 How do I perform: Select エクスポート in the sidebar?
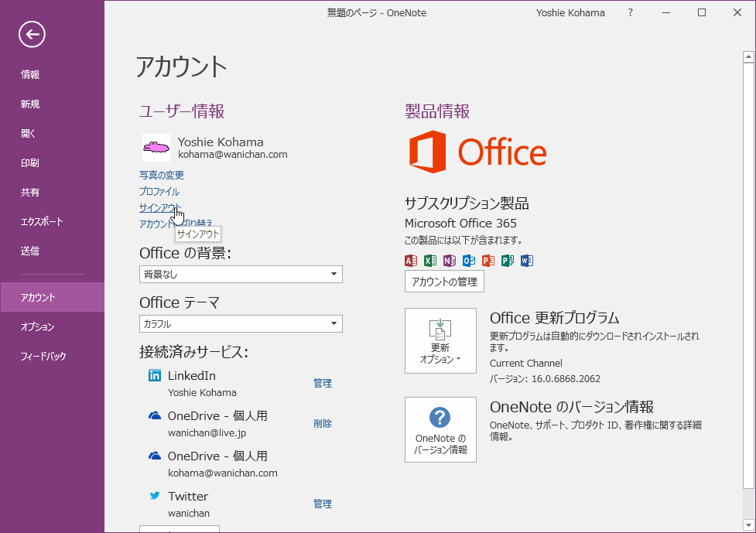[x=52, y=222]
